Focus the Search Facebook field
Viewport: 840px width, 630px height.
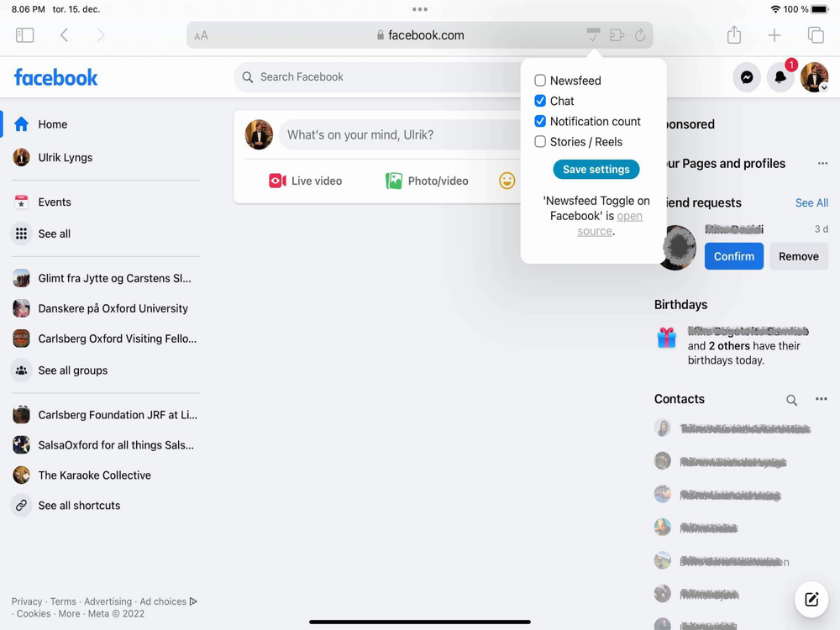tap(378, 77)
